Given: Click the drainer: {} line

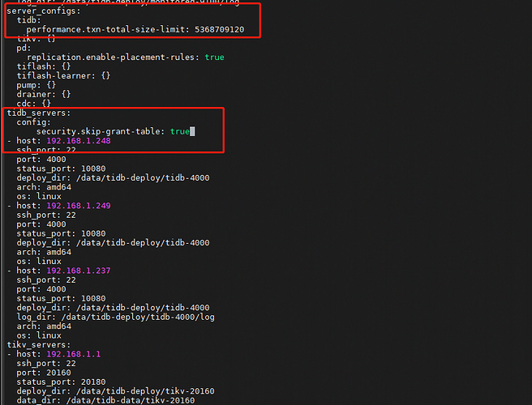Looking at the screenshot, I should coord(44,94).
